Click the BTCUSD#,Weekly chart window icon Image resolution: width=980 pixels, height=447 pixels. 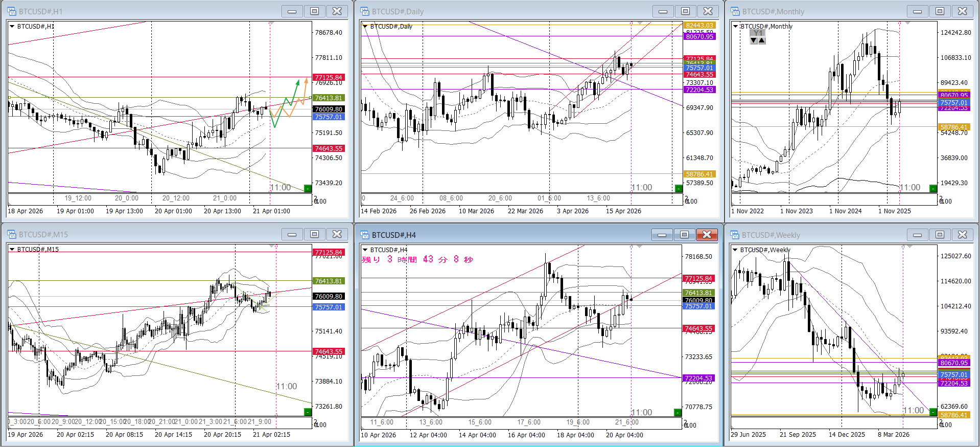(x=735, y=235)
